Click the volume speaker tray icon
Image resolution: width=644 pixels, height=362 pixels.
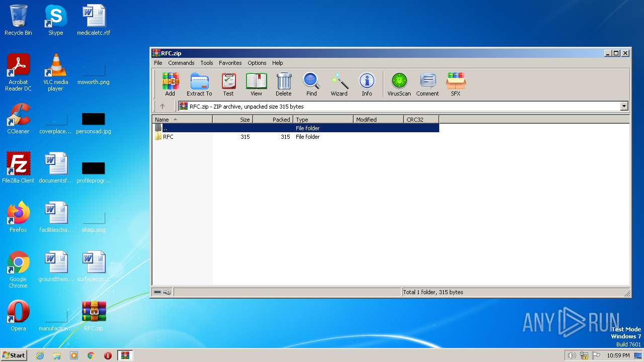pos(572,355)
